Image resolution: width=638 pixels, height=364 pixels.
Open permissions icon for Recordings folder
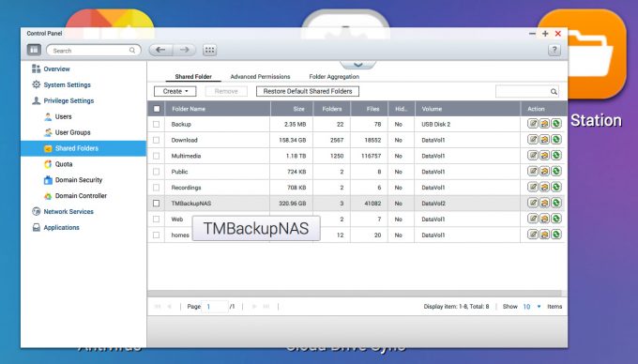[544, 187]
